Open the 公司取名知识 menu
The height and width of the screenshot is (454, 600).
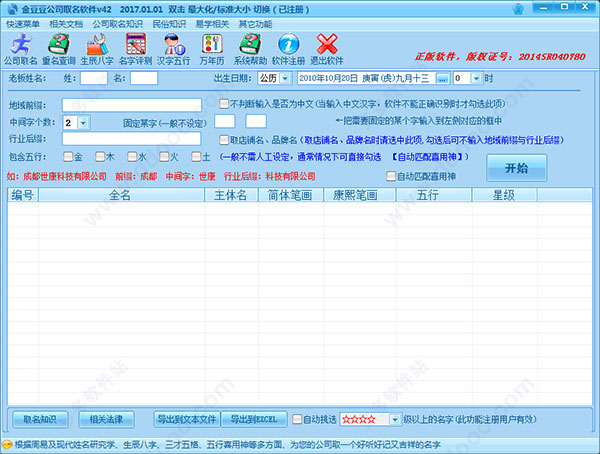[x=117, y=24]
